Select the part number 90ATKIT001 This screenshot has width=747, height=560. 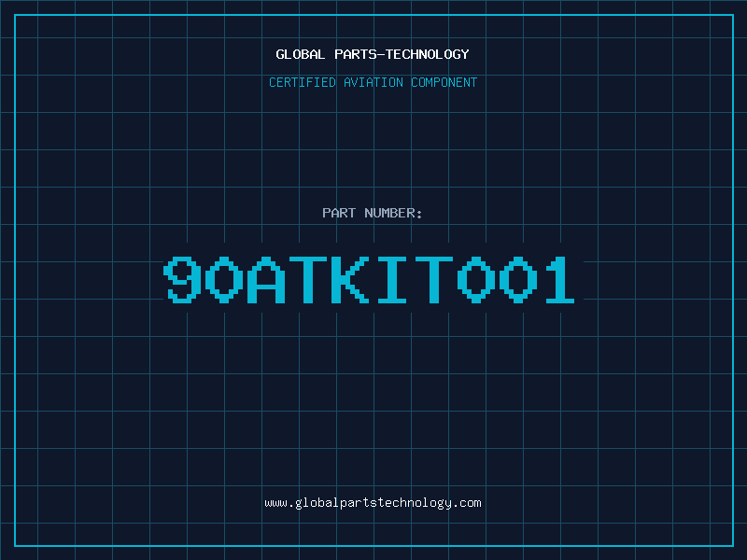[369, 279]
